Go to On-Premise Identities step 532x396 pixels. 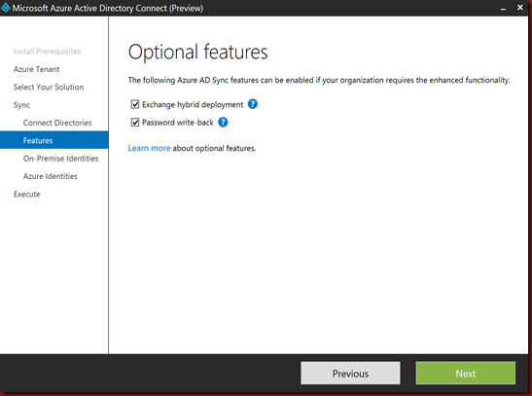click(x=60, y=159)
